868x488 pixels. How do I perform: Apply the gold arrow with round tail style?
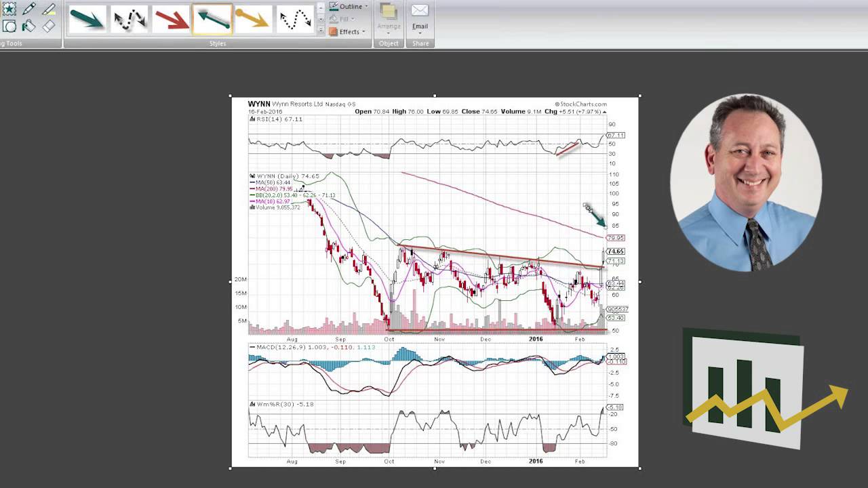click(254, 19)
